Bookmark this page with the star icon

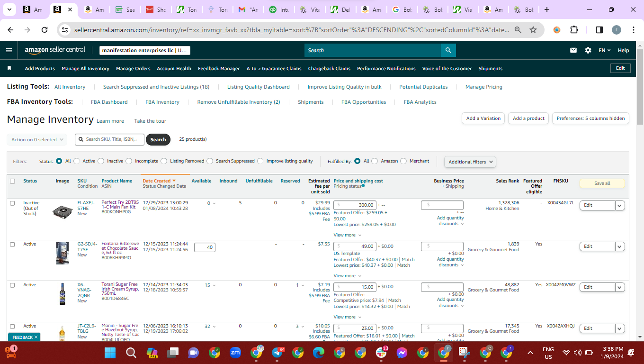(533, 30)
